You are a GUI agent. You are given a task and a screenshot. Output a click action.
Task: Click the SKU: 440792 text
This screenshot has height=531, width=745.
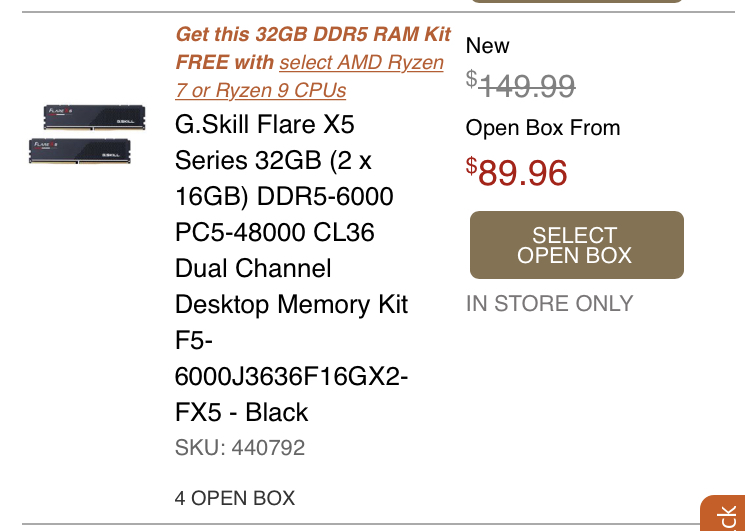[x=240, y=448]
